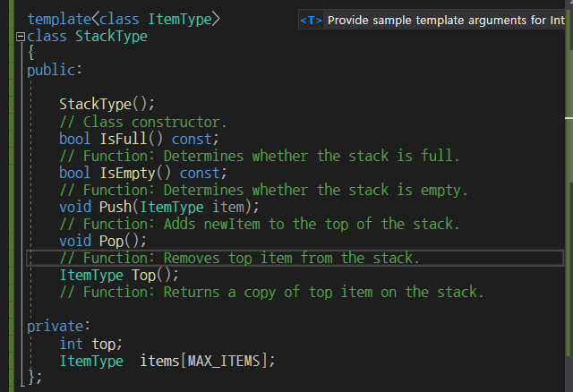Collapse the class StackType code block

tap(21, 37)
